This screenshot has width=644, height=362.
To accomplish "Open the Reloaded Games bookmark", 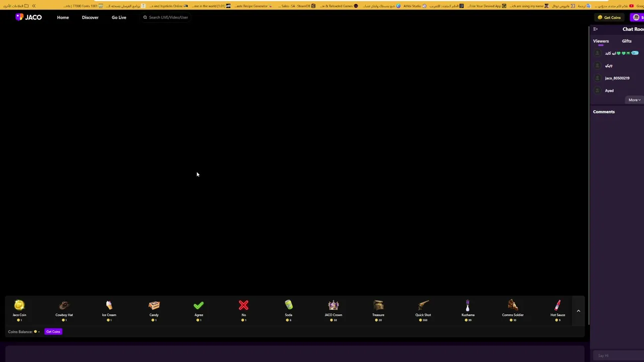I will tap(339, 6).
